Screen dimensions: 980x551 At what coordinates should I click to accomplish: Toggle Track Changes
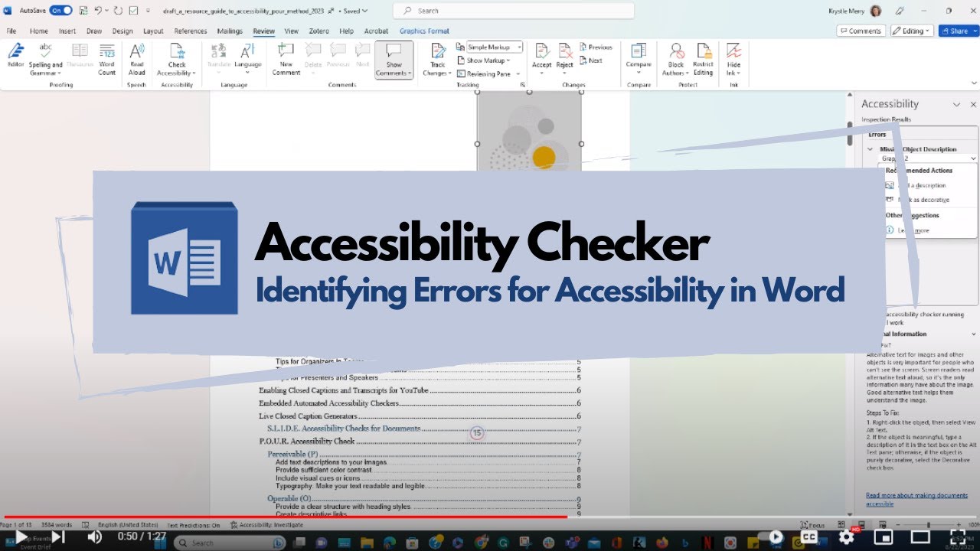tap(438, 59)
